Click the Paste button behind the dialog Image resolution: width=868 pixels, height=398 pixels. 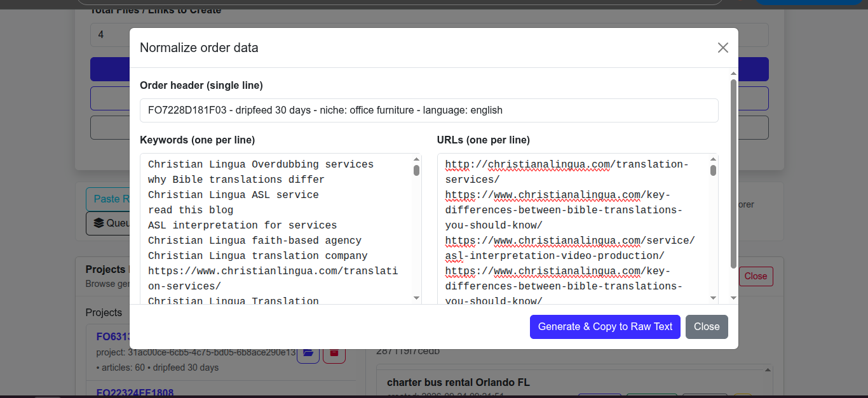tap(109, 199)
